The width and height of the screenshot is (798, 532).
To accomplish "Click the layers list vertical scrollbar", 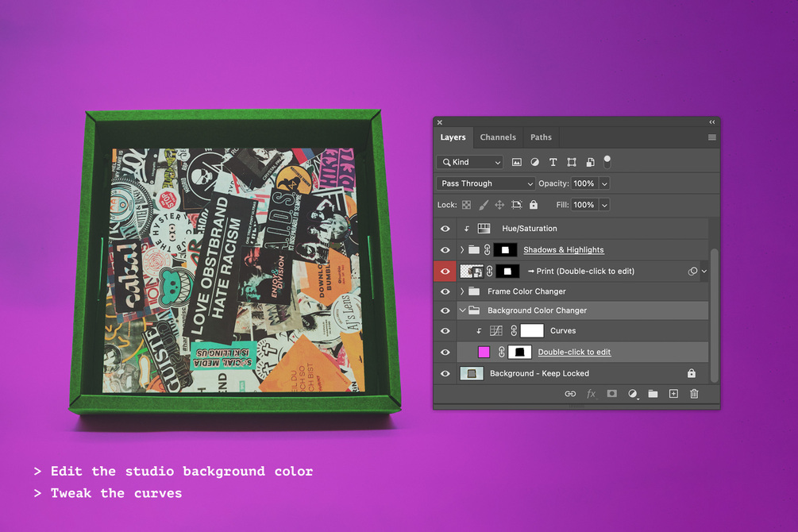I will pos(714,316).
